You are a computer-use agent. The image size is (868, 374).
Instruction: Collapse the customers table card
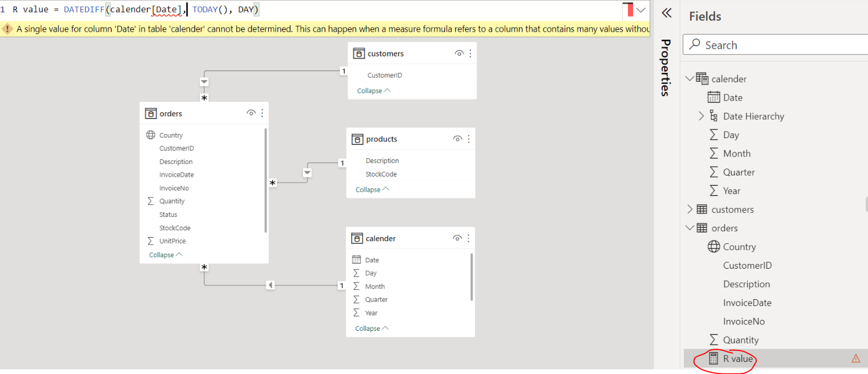click(x=374, y=91)
